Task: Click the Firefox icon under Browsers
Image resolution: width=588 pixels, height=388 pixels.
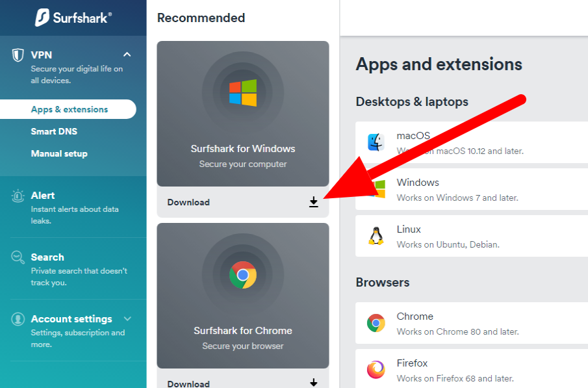Action: click(376, 370)
